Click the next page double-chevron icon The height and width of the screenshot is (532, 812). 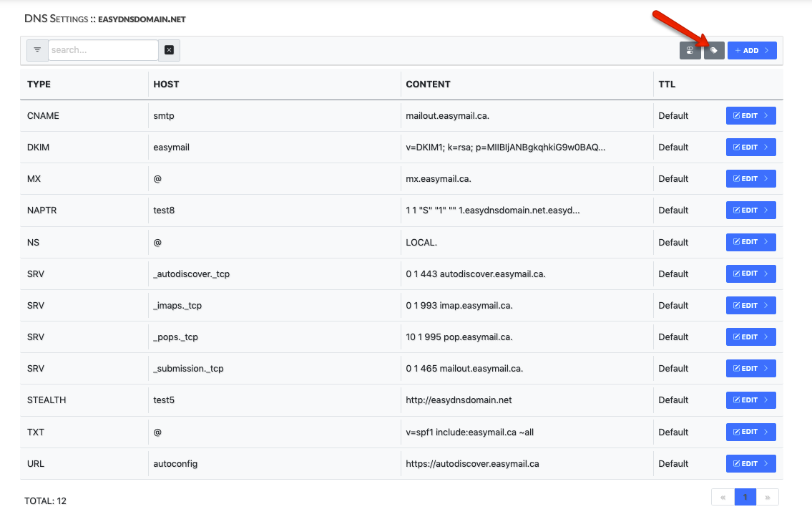pos(768,497)
